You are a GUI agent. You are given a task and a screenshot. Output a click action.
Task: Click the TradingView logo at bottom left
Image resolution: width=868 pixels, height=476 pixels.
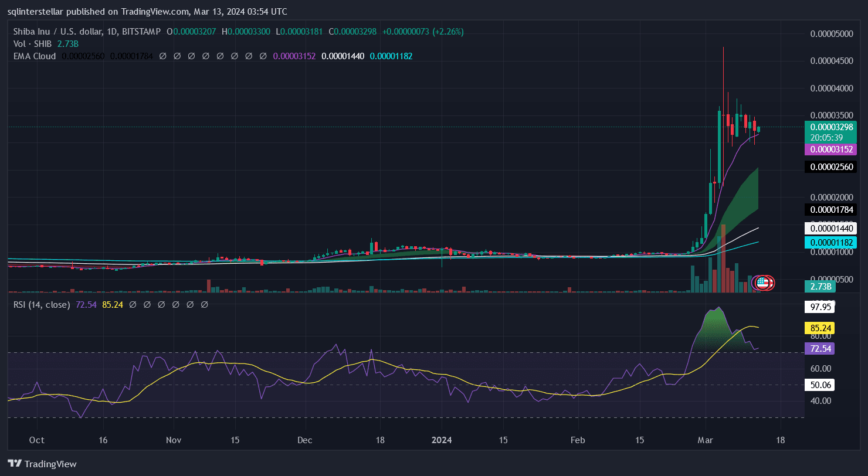click(42, 464)
